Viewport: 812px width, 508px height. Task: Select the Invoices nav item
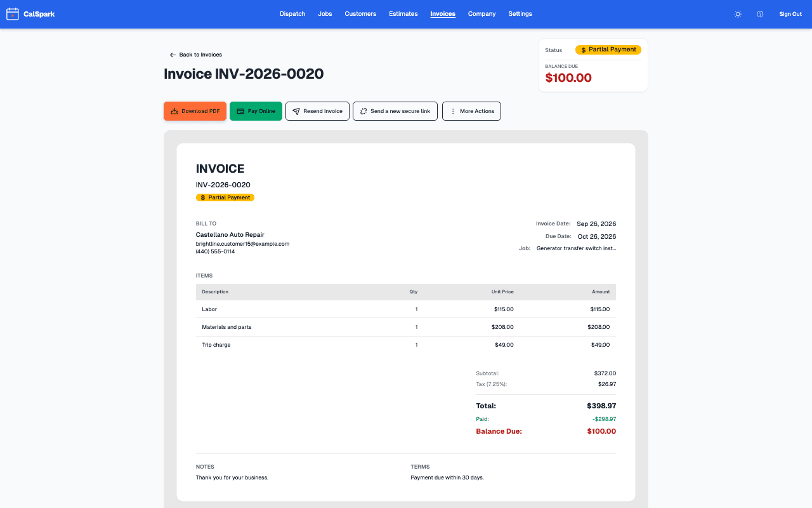(443, 14)
